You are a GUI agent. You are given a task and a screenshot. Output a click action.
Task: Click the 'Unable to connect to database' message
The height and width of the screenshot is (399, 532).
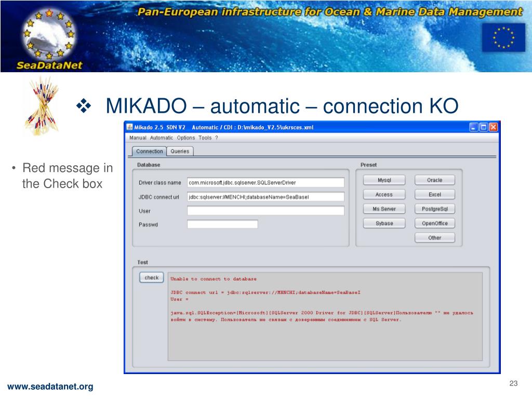(x=214, y=279)
